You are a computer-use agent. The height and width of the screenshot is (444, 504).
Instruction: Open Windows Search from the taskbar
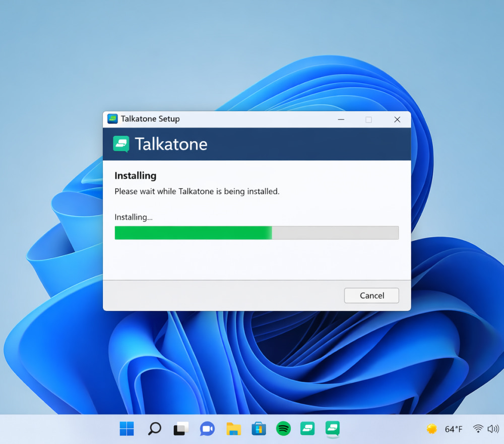pos(154,428)
